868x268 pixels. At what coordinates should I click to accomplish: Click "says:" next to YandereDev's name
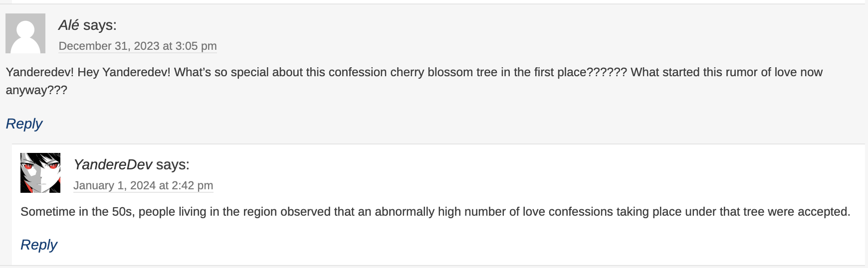[x=173, y=164]
